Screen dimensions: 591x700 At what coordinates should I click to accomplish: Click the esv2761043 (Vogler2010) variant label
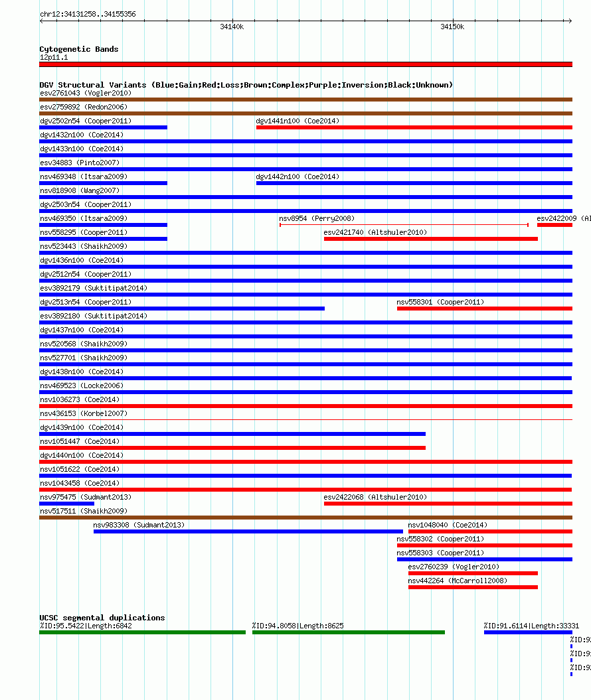(85, 93)
